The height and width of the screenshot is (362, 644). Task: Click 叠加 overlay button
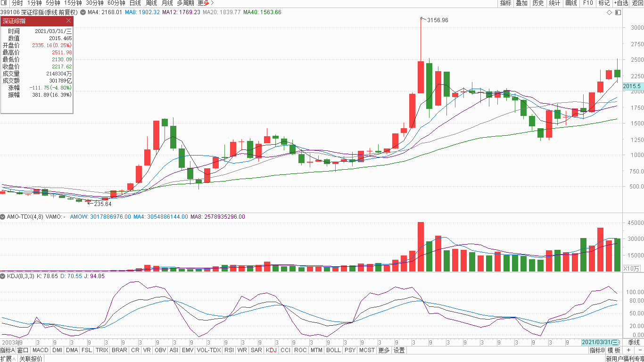(x=521, y=3)
